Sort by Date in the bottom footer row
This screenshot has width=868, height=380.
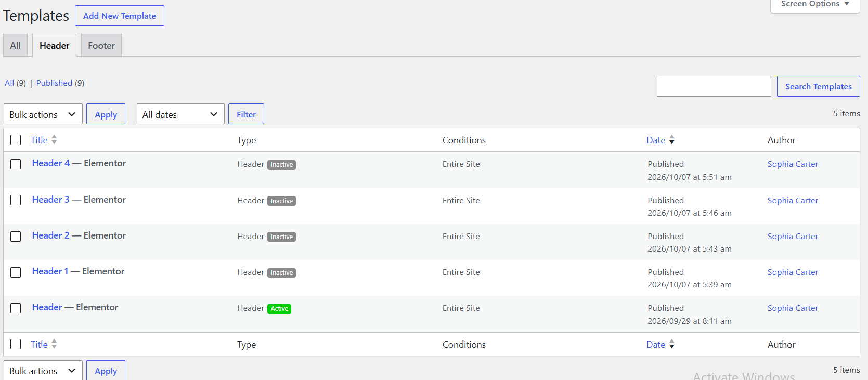656,344
